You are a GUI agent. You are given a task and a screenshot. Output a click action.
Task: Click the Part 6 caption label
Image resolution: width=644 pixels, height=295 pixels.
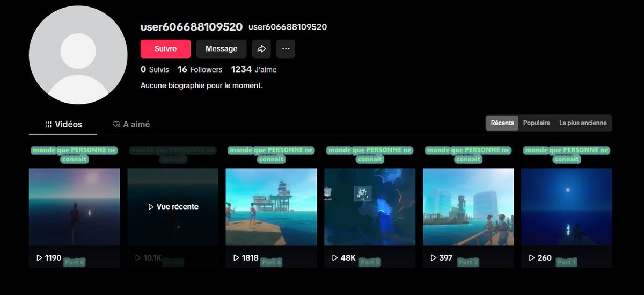click(x=74, y=263)
